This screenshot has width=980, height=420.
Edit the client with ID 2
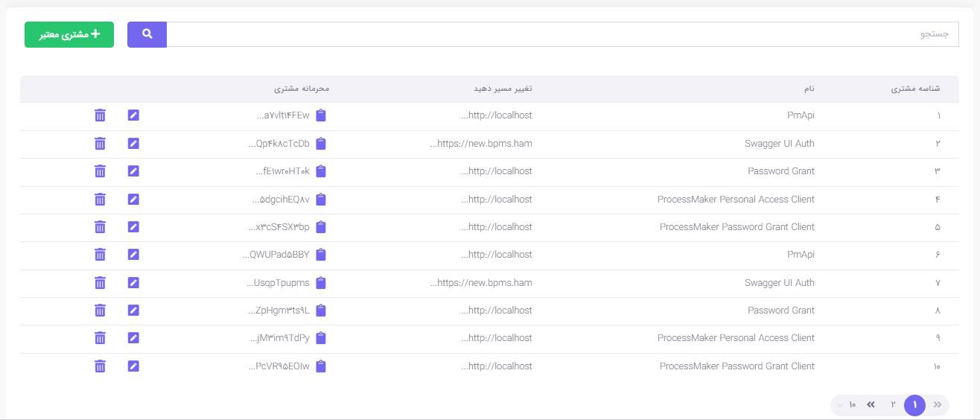pos(133,143)
